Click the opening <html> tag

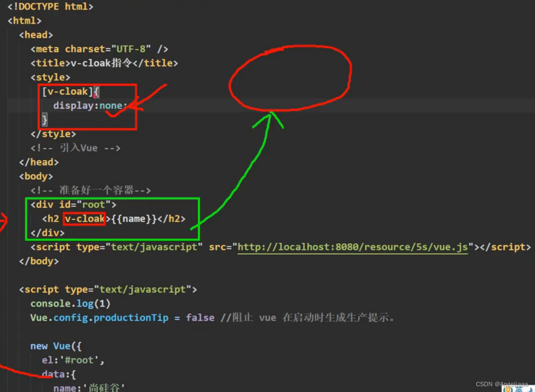pyautogui.click(x=24, y=21)
